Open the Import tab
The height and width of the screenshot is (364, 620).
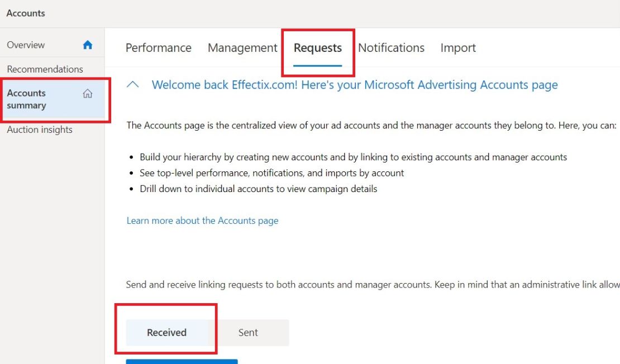tap(458, 48)
